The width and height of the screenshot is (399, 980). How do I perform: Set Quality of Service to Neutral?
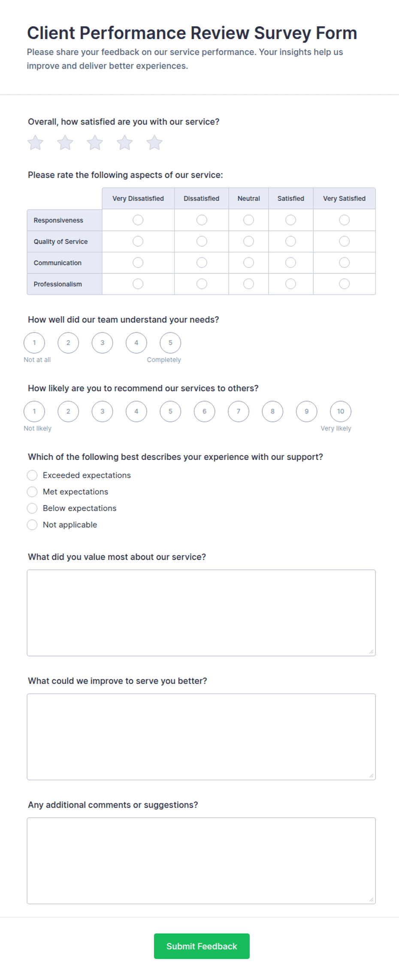(x=248, y=242)
